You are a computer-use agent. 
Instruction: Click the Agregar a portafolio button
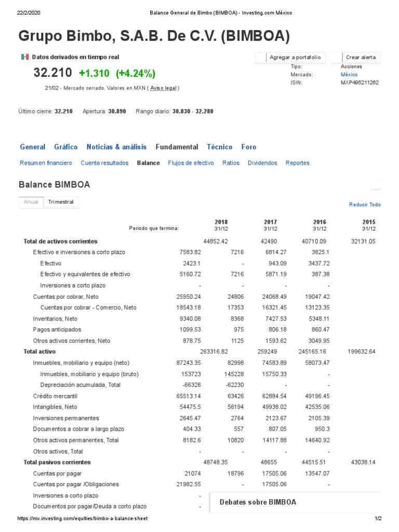click(x=290, y=57)
